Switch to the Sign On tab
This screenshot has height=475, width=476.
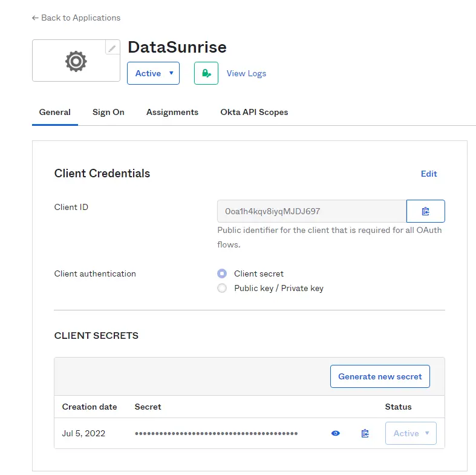click(108, 112)
